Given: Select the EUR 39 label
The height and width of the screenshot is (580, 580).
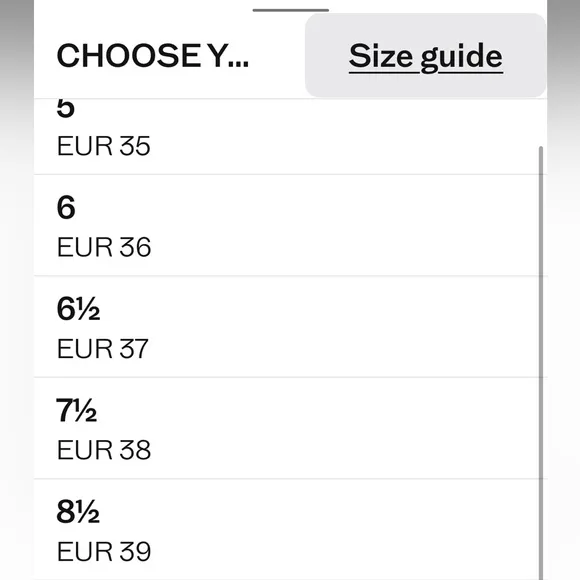Looking at the screenshot, I should coord(104,551).
